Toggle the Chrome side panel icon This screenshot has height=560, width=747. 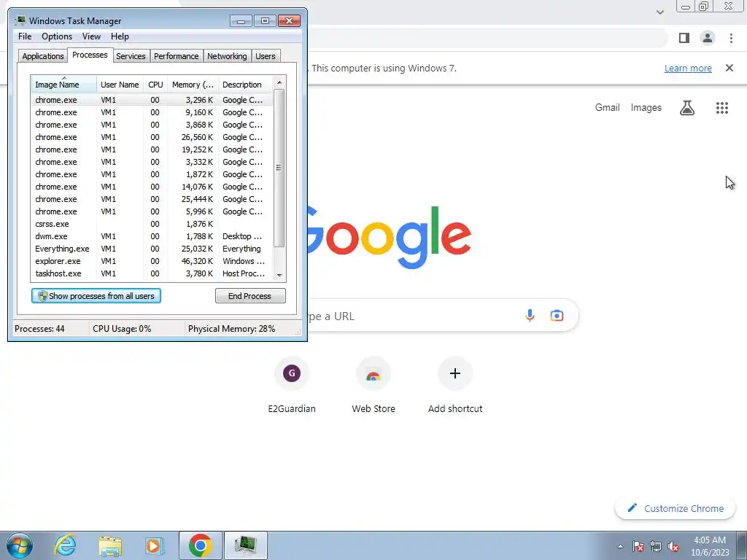tap(684, 38)
